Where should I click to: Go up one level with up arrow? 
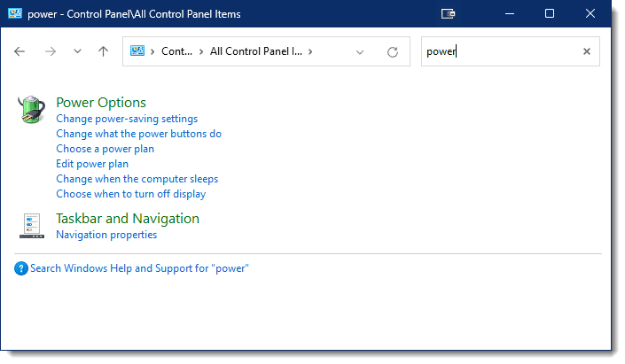pyautogui.click(x=103, y=51)
